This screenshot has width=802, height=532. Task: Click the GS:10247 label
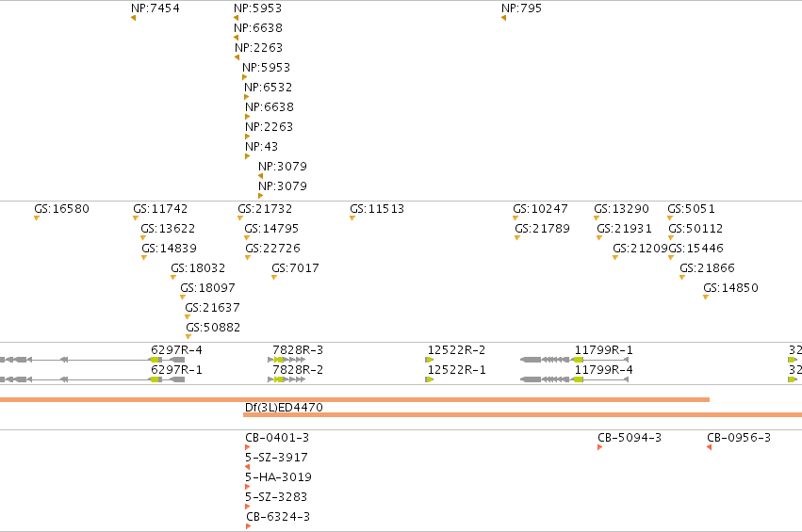(x=540, y=209)
